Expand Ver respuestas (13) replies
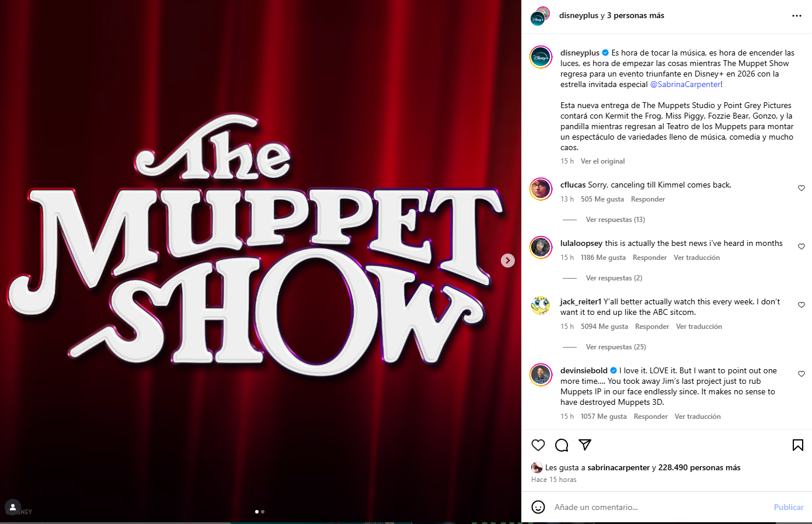812x524 pixels. click(x=615, y=220)
